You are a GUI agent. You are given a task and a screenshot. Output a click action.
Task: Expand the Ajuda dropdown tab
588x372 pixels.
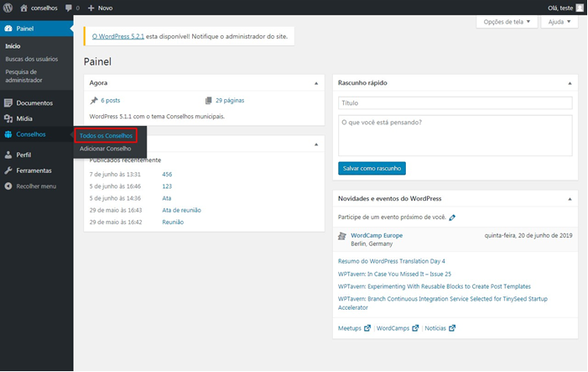pos(559,22)
